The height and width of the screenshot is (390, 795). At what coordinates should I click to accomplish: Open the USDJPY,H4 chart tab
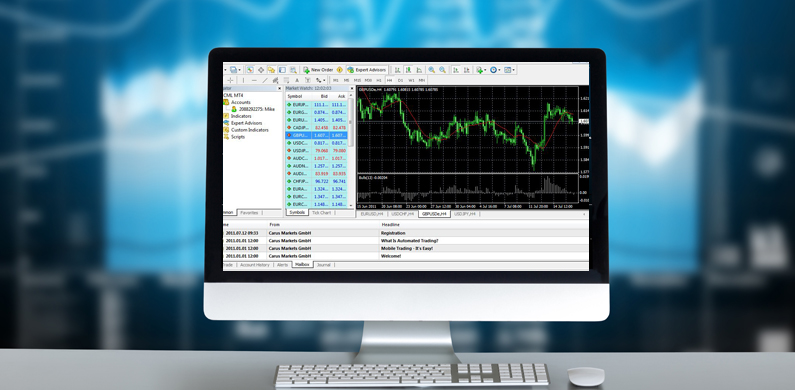click(x=465, y=214)
